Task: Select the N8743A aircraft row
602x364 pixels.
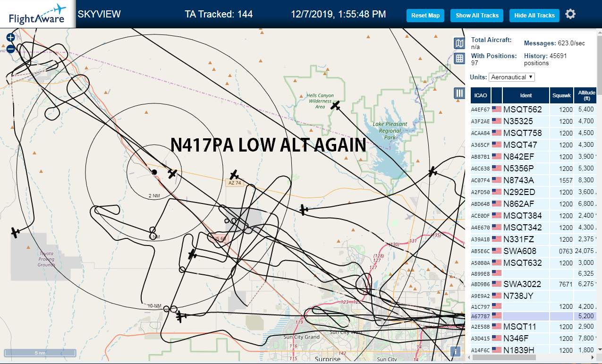Action: [x=534, y=180]
